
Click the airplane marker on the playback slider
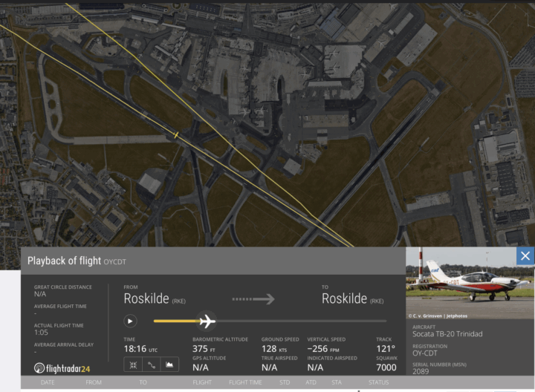pos(207,321)
